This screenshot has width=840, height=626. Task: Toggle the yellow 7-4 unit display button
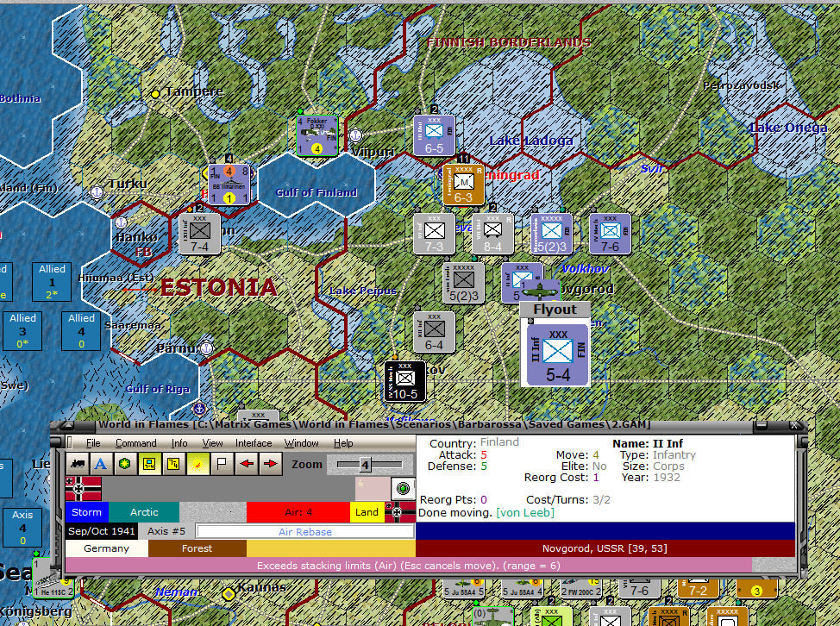(149, 464)
